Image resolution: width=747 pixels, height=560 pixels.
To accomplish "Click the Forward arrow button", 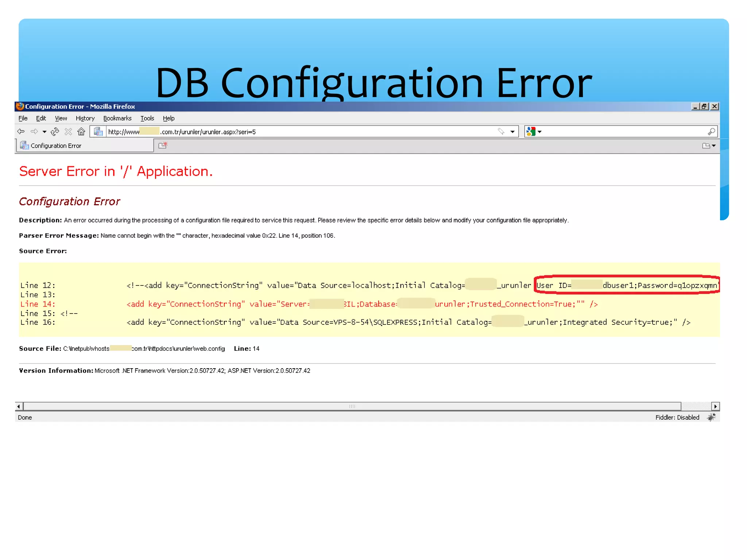I will [x=34, y=131].
